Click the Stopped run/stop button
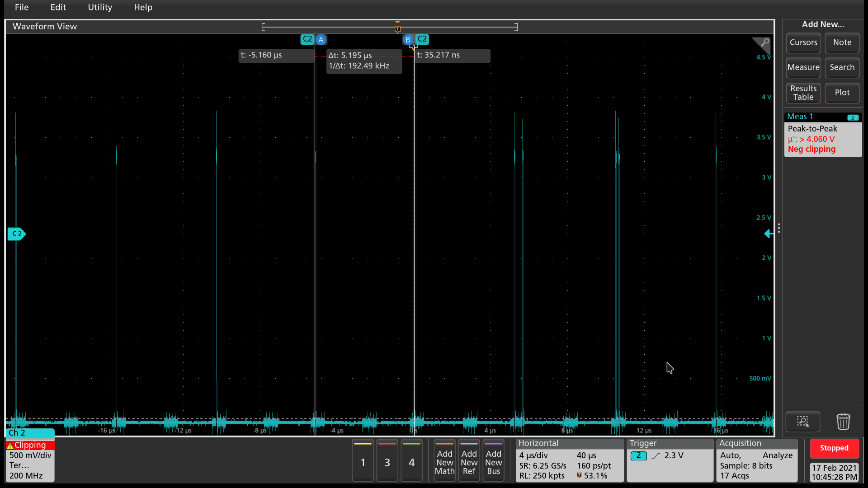 point(834,448)
